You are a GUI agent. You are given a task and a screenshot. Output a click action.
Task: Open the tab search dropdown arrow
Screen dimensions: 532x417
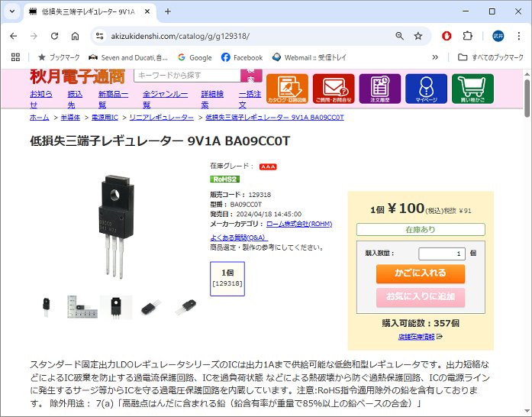click(x=12, y=11)
